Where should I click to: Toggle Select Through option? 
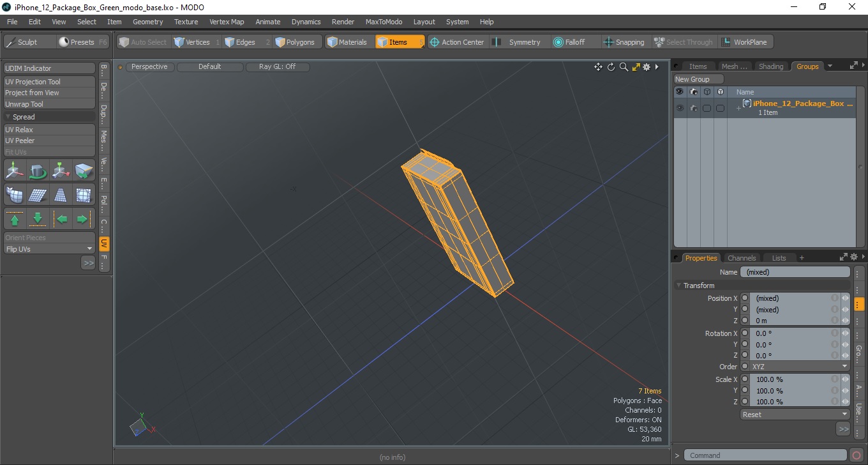tap(684, 42)
